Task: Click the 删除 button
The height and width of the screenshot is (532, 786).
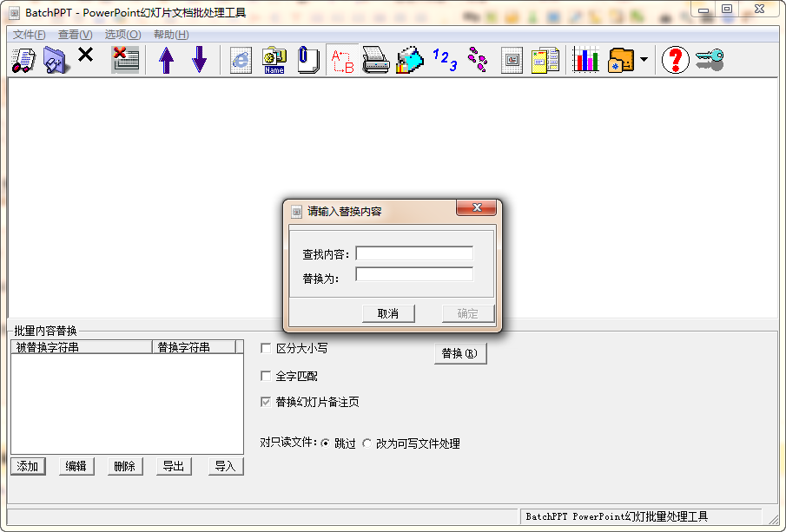Action: [x=125, y=466]
